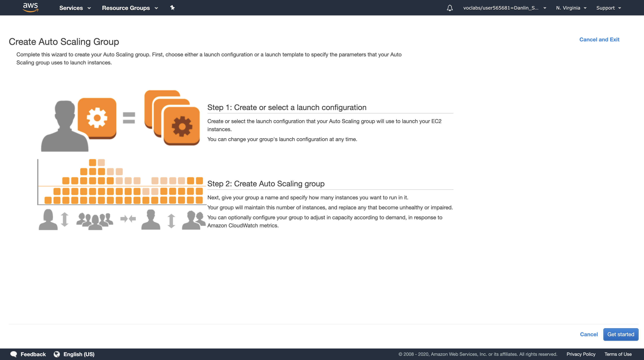Click the Cancel link at bottom
Image resolution: width=644 pixels, height=360 pixels.
point(589,334)
